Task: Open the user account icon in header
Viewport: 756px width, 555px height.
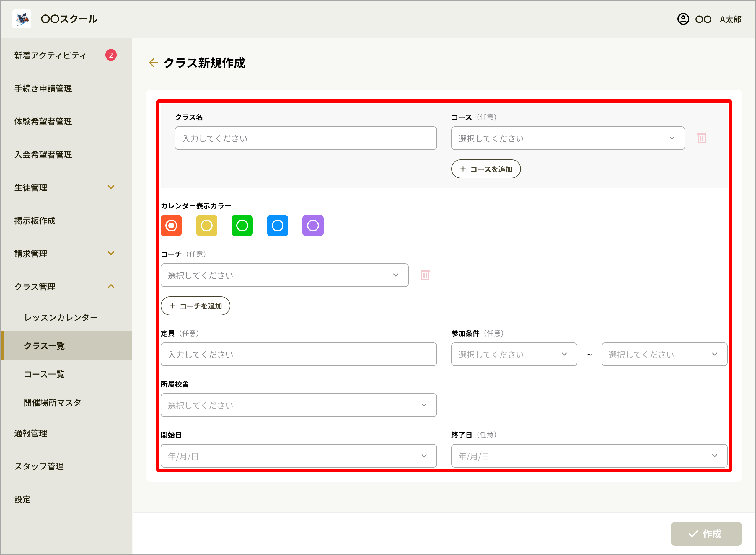Action: tap(683, 19)
